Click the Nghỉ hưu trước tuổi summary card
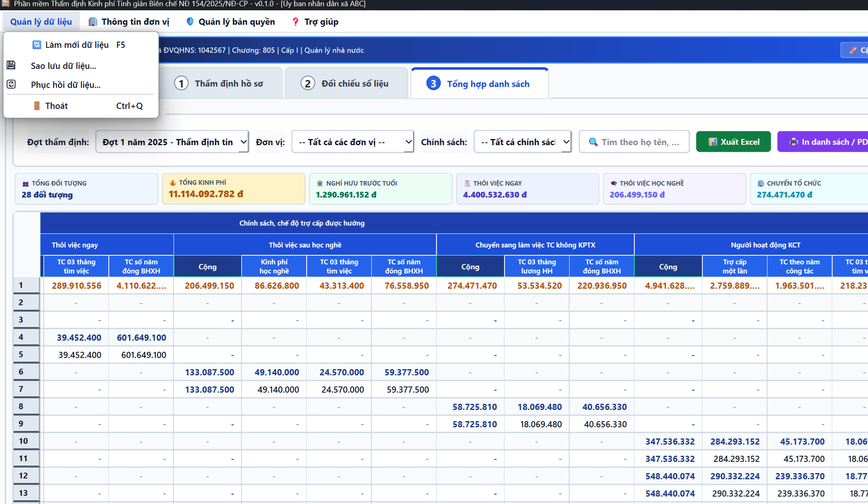Screen dimensions: 868x504 tap(380, 189)
